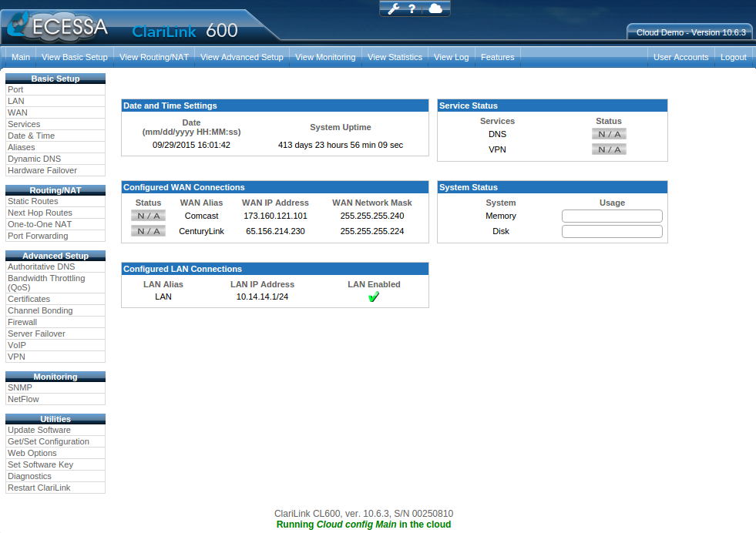The height and width of the screenshot is (533, 756).
Task: Open View Monitoring menu
Action: (325, 57)
